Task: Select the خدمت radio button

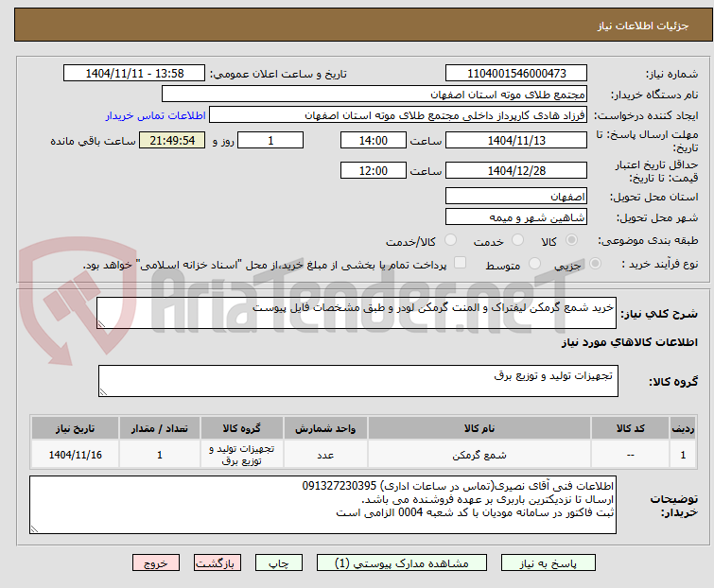Action: tap(517, 240)
